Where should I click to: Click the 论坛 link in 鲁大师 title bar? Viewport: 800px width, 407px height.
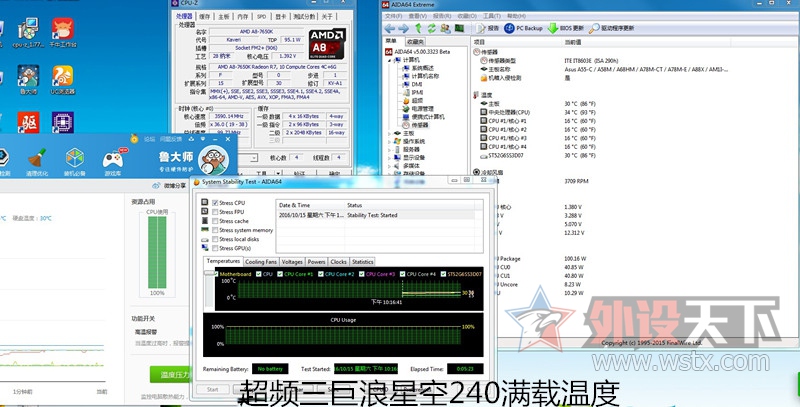click(x=149, y=138)
